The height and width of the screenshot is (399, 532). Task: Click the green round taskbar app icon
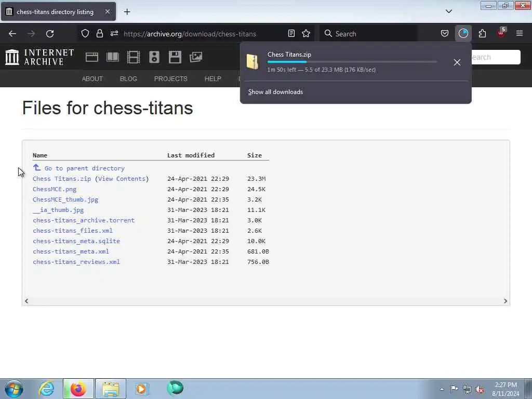coord(175,388)
